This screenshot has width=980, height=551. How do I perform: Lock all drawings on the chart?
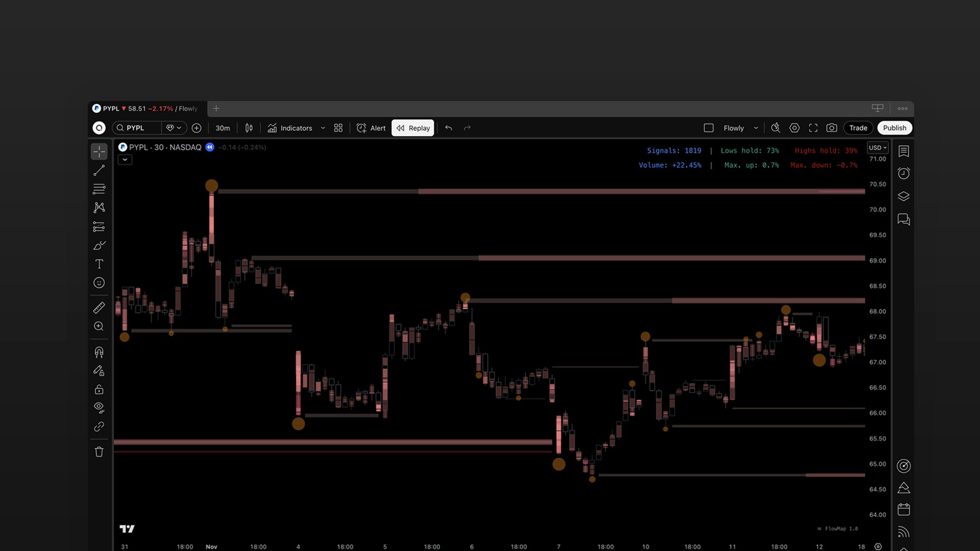tap(99, 389)
